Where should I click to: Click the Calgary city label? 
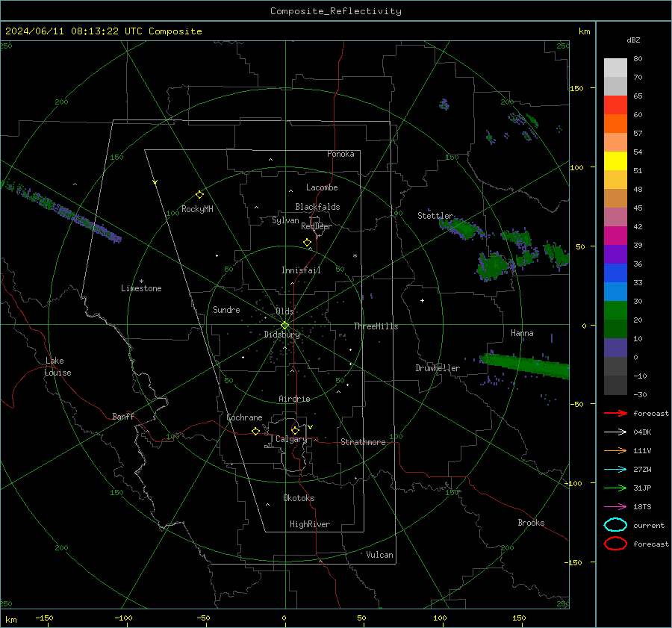291,439
